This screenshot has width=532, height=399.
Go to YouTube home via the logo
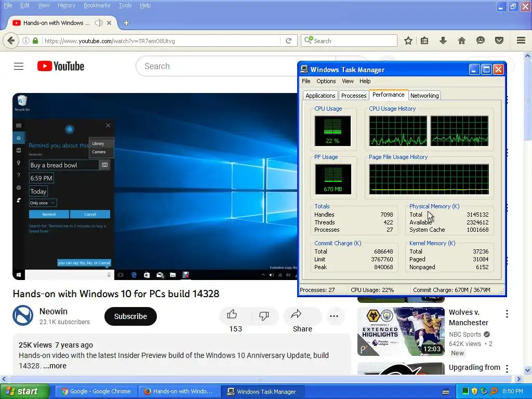61,66
